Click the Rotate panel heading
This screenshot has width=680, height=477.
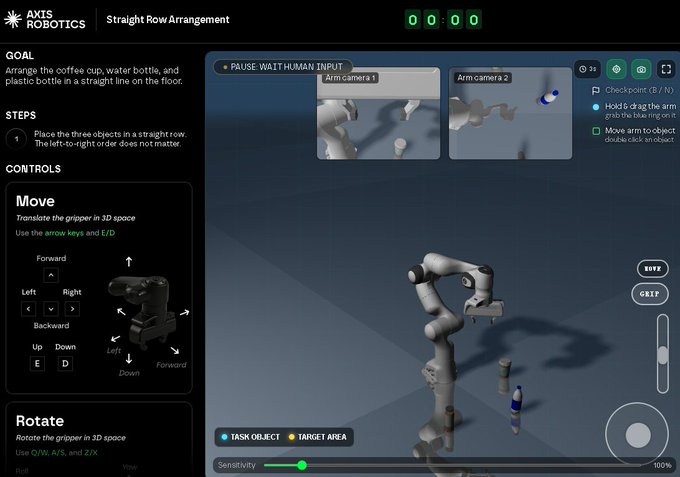coord(40,421)
